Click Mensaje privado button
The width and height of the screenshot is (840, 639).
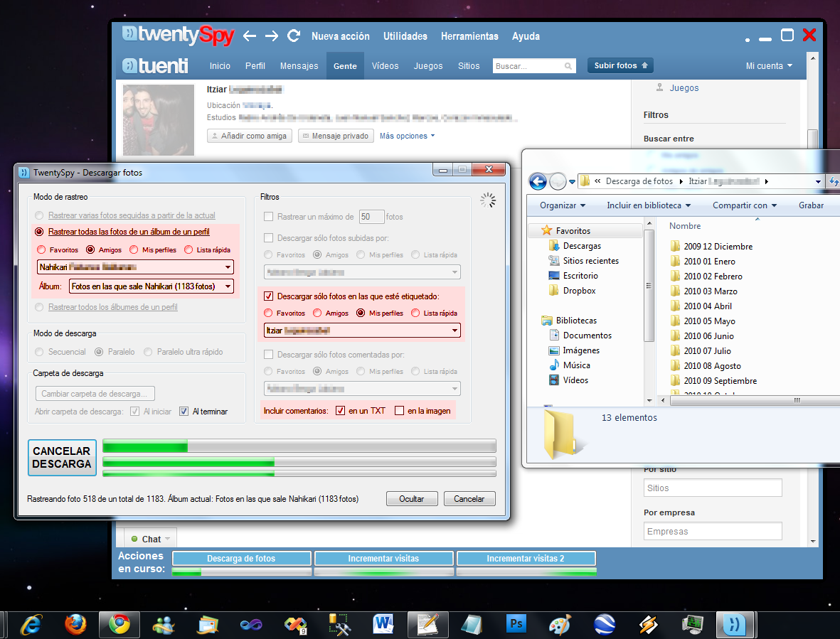click(x=336, y=136)
